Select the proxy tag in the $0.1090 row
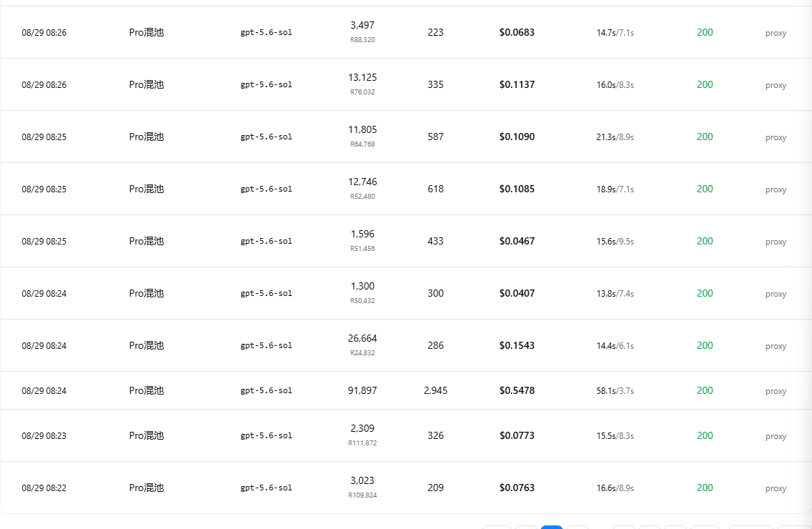 pyautogui.click(x=776, y=137)
